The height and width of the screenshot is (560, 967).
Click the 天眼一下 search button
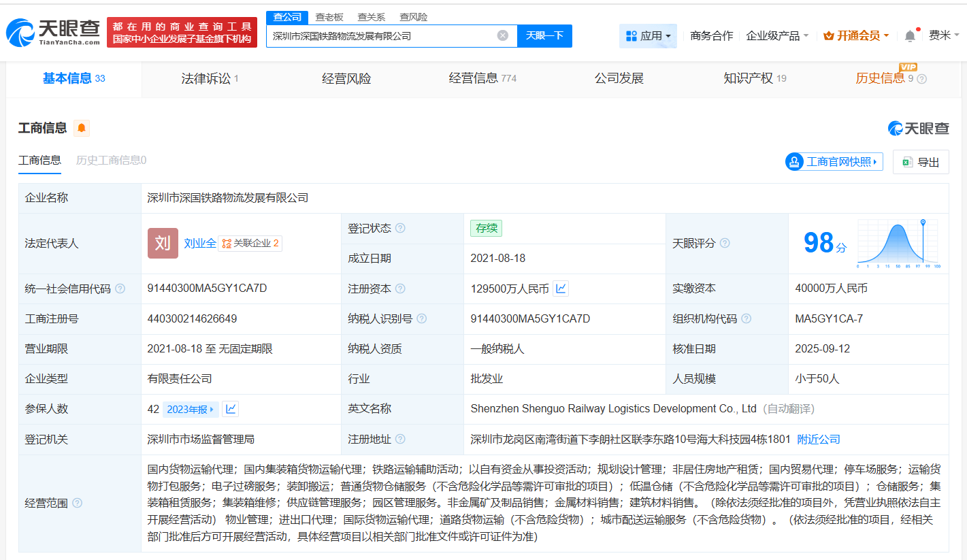click(544, 35)
